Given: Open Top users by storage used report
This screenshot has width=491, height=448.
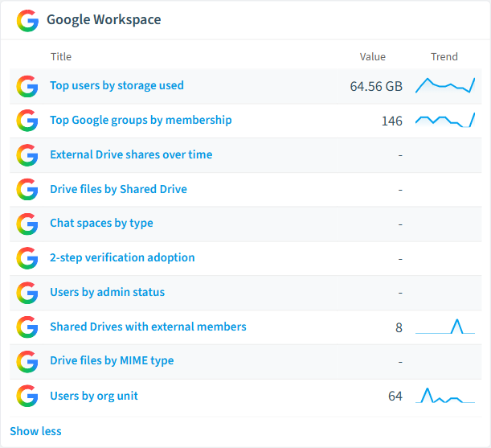Looking at the screenshot, I should click(117, 85).
